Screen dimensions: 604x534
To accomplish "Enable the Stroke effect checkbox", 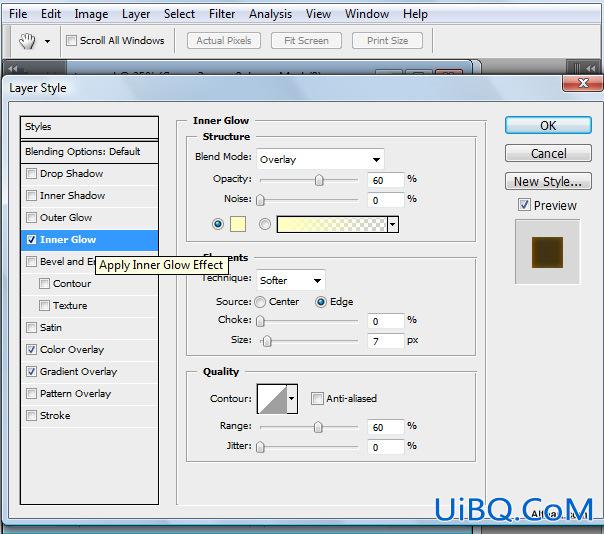I will (x=31, y=415).
